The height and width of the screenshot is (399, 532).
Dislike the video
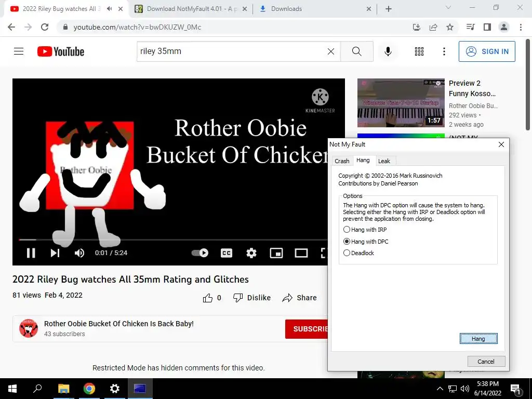click(252, 298)
